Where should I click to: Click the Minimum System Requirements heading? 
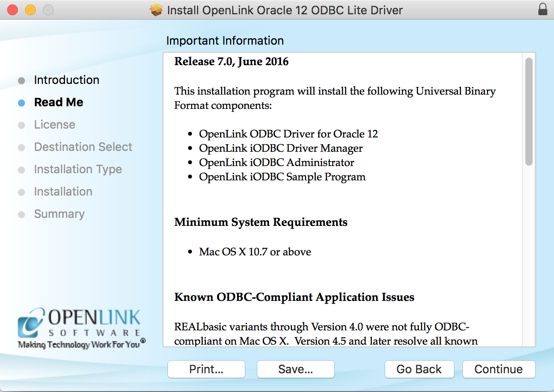[x=260, y=222]
